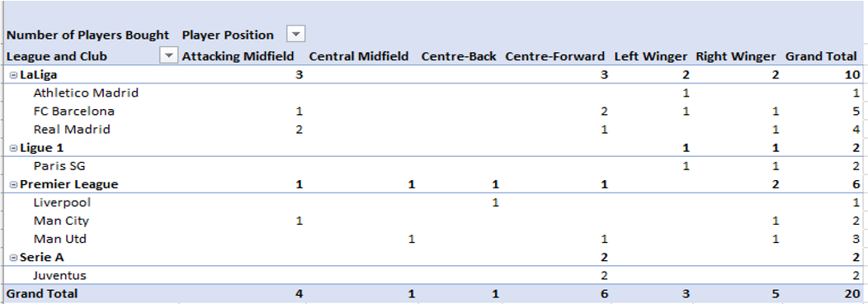Click the Grand Total row label
This screenshot has height=304, width=868.
[x=42, y=293]
